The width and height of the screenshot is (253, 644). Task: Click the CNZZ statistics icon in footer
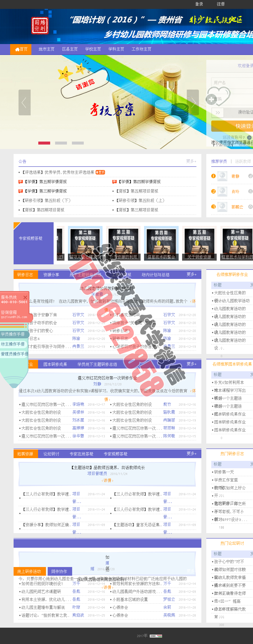156,636
